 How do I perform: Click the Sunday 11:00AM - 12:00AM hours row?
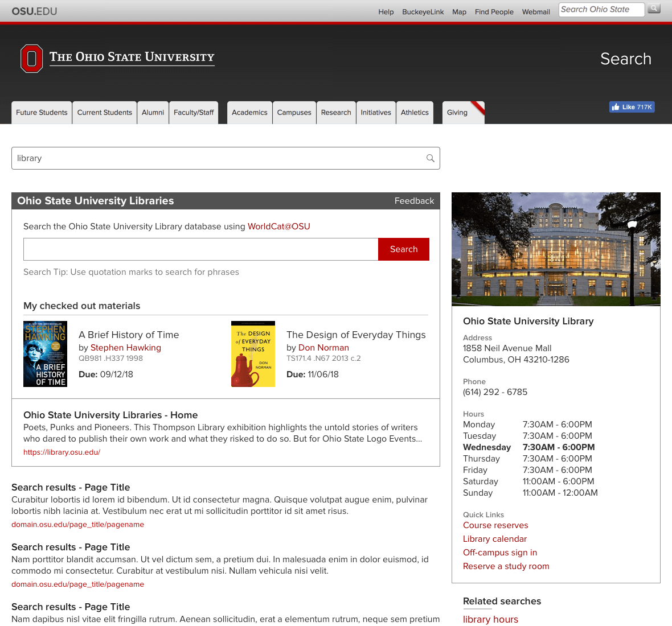[530, 493]
